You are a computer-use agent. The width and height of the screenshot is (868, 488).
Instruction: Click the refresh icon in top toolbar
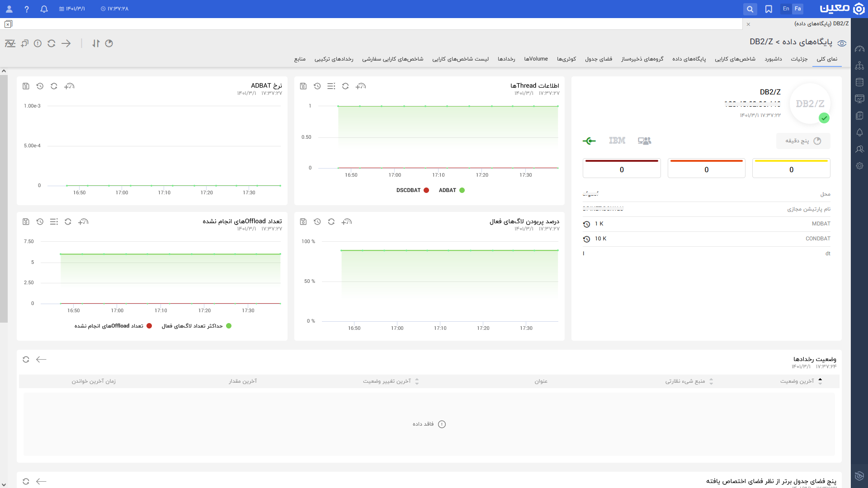pyautogui.click(x=52, y=43)
